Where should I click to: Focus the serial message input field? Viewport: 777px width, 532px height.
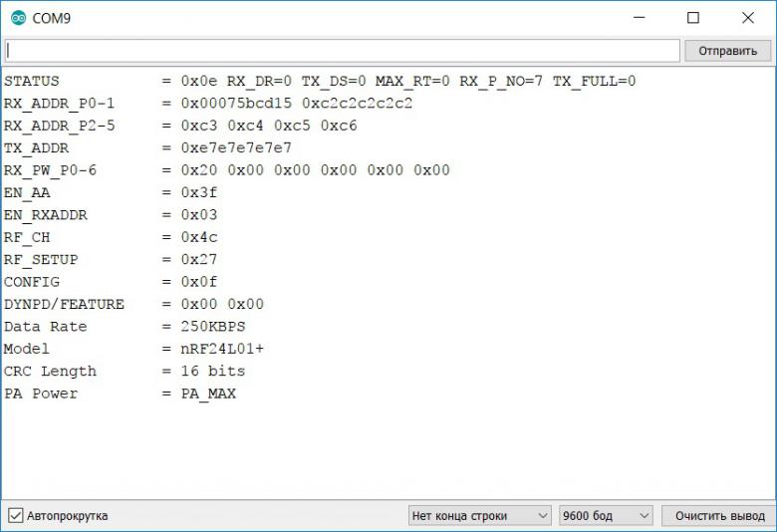click(343, 51)
